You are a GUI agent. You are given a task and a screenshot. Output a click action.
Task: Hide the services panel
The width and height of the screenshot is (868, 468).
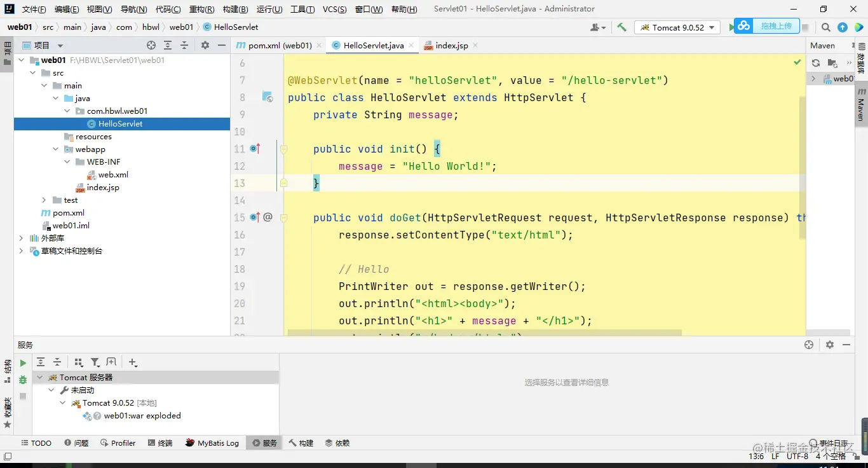846,345
